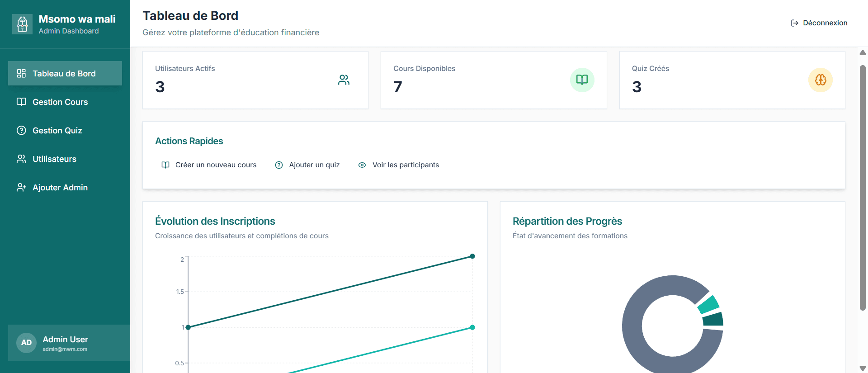The height and width of the screenshot is (373, 868).
Task: Open Gestion Cours in the sidebar
Action: (60, 102)
